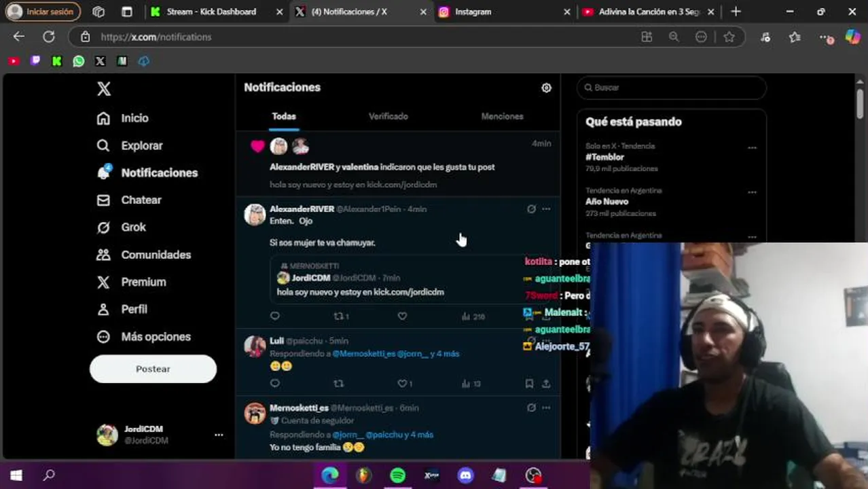Open Luli's profile avatar
This screenshot has width=868, height=489.
click(255, 346)
